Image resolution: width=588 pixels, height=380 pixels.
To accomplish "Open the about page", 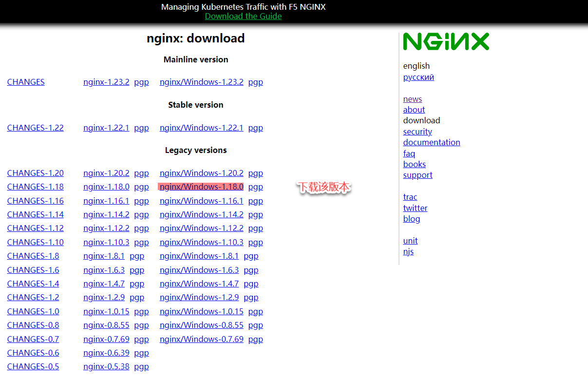I will (x=414, y=110).
